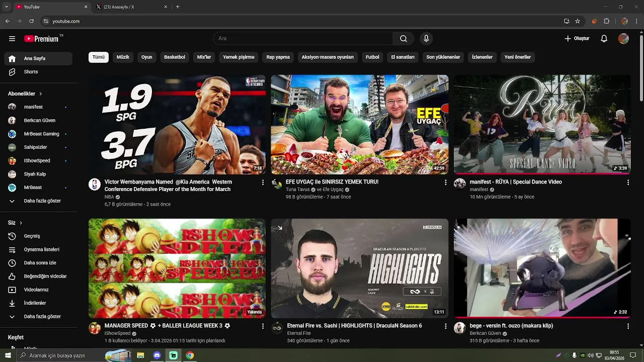
Task: Select the Müzik filter chip
Action: pos(123,57)
